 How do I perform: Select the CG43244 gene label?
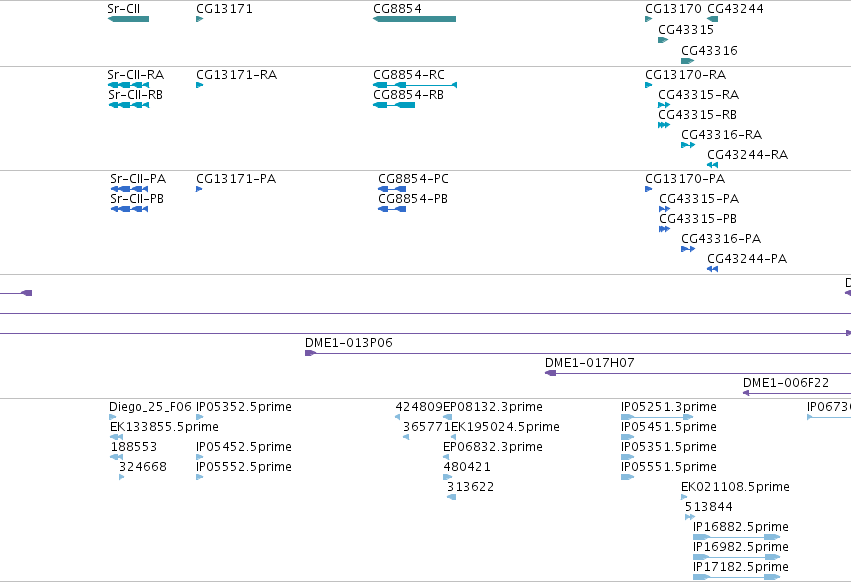coord(735,9)
